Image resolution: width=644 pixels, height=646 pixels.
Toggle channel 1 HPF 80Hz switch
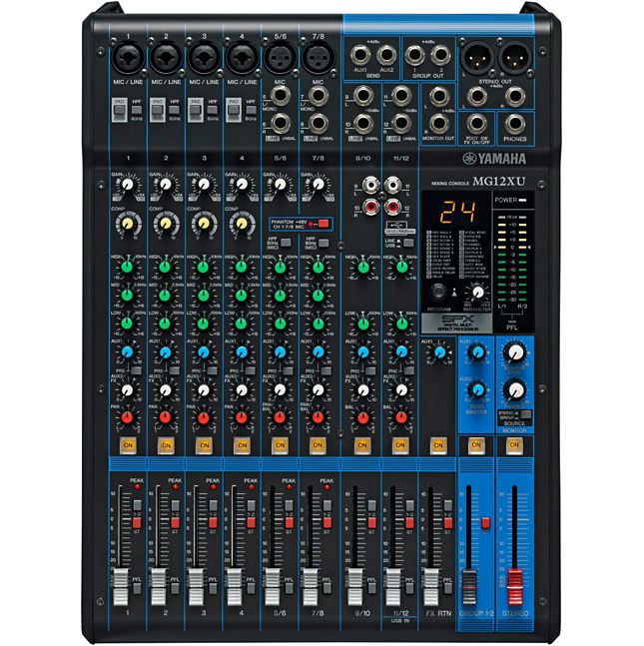(x=137, y=110)
